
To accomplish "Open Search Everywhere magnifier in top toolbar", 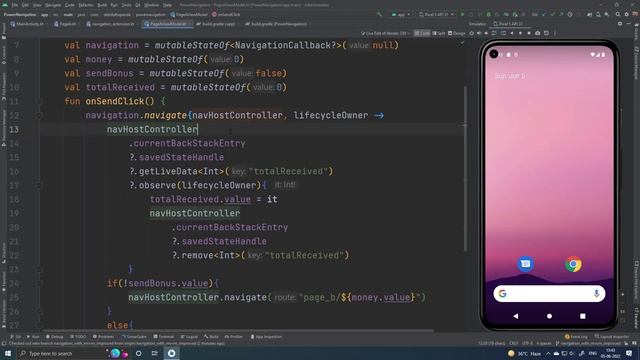I will [618, 14].
